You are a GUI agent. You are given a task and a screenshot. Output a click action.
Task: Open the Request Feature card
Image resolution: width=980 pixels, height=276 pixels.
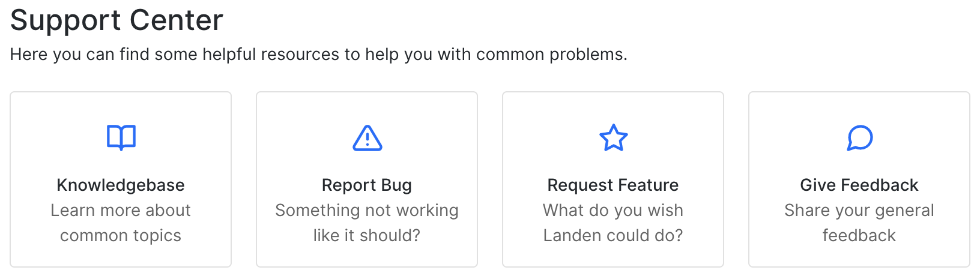pyautogui.click(x=613, y=179)
